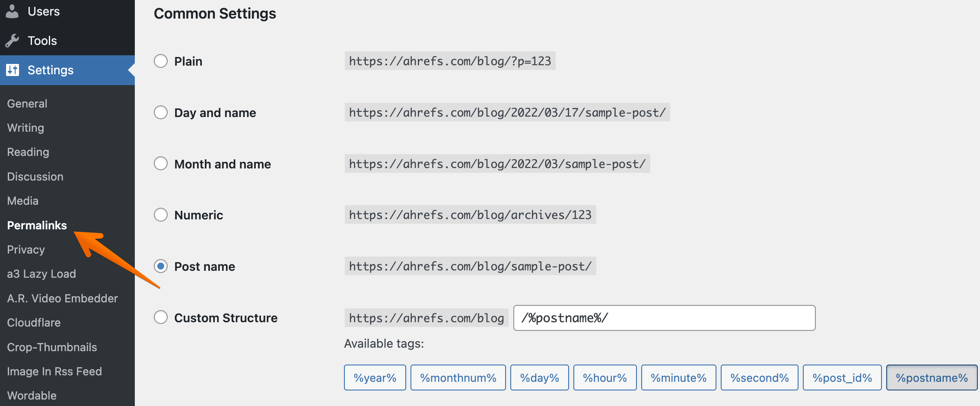Click the Users sidebar icon
The width and height of the screenshot is (980, 406).
(13, 11)
